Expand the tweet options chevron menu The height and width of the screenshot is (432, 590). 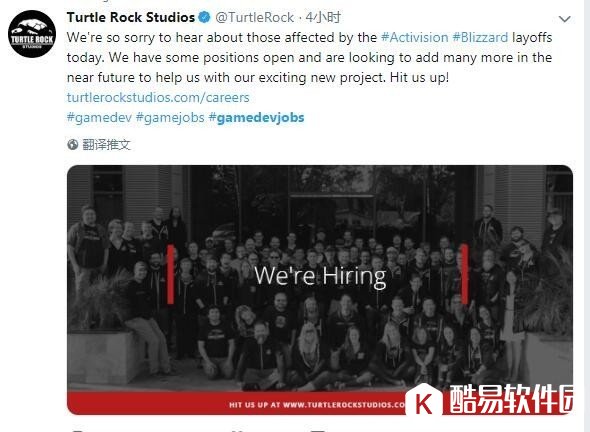point(564,19)
